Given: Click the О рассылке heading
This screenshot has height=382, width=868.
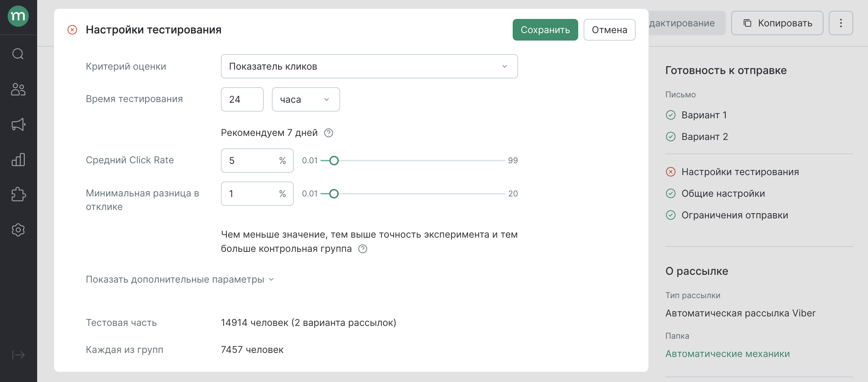Looking at the screenshot, I should pos(696,271).
